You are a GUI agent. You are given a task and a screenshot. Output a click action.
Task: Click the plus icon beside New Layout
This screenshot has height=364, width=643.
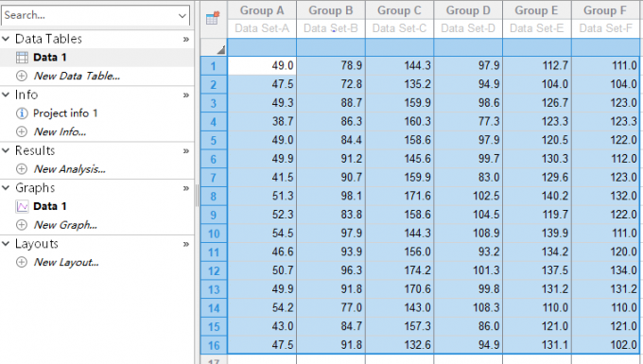22,262
